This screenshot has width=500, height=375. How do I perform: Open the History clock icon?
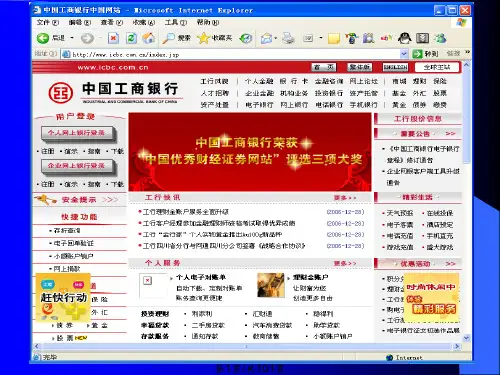[246, 38]
